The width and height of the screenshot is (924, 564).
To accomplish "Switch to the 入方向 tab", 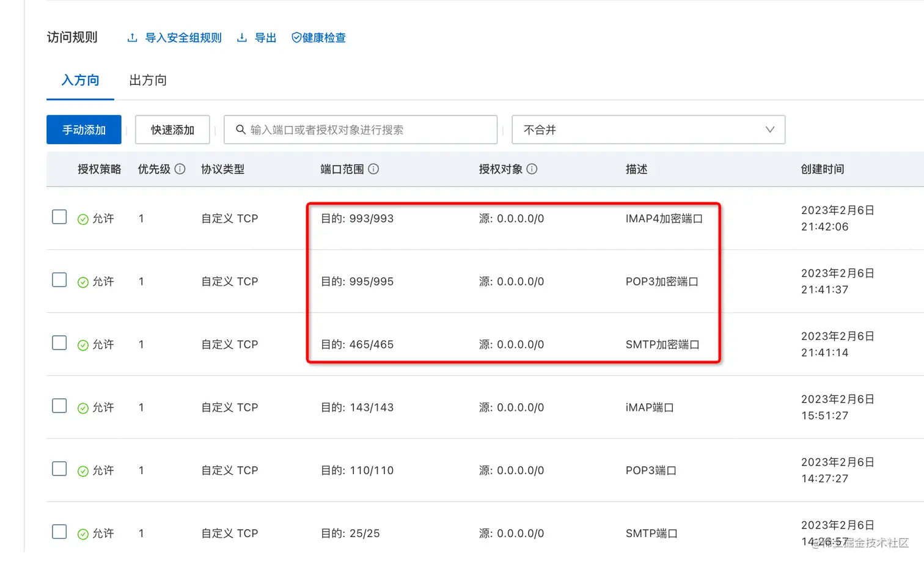I will point(80,80).
